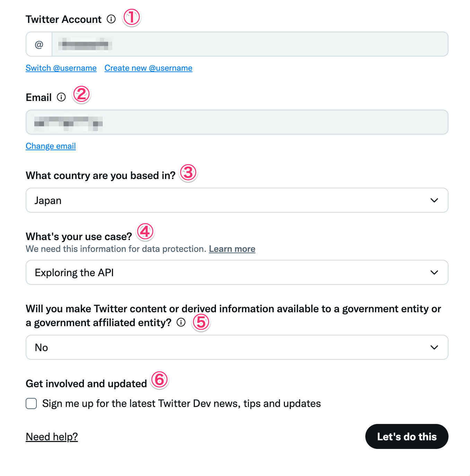
Task: Click the info icon next to Twitter Account
Action: pos(111,19)
